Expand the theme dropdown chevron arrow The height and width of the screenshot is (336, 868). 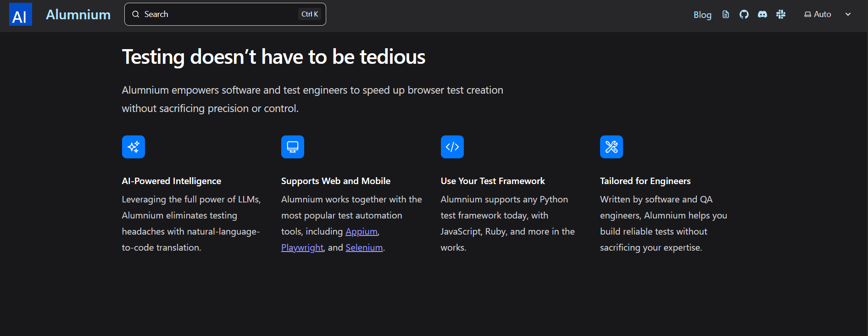click(x=848, y=14)
